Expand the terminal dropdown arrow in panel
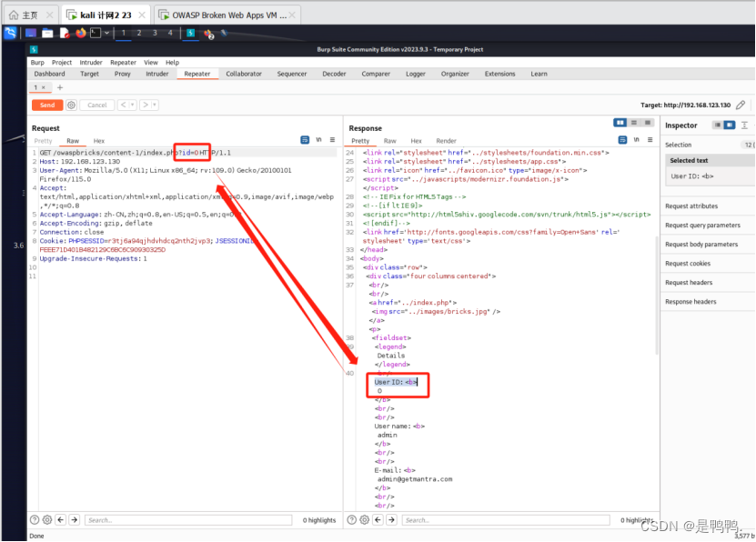 [x=106, y=33]
